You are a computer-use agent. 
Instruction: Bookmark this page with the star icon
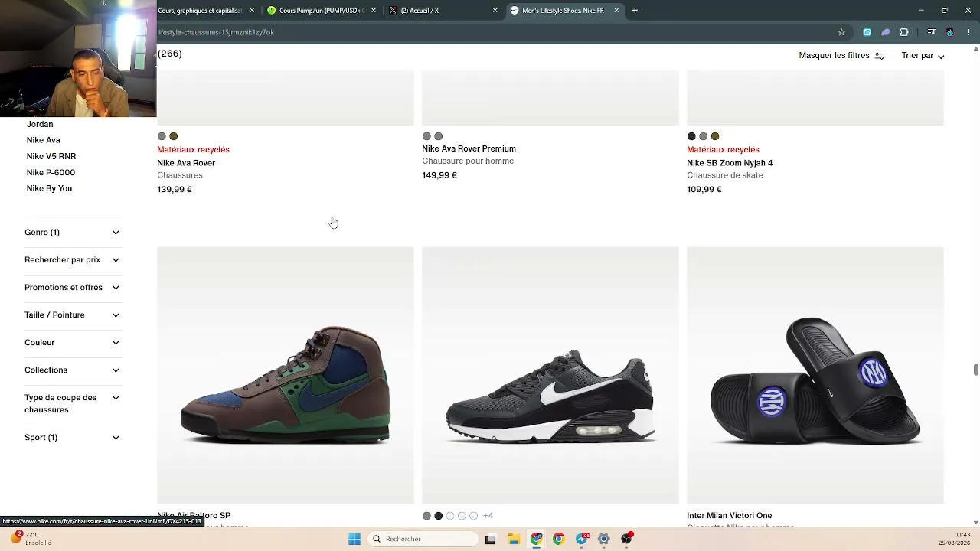[841, 32]
